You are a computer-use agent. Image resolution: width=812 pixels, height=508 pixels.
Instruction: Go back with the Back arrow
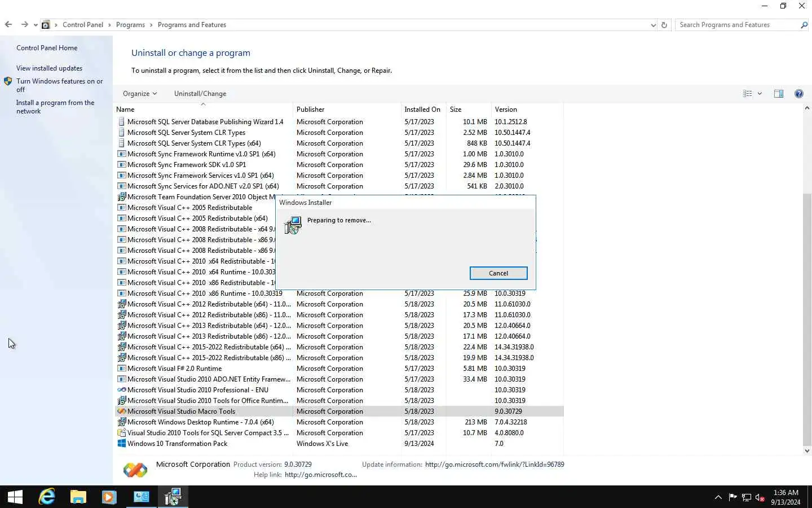click(x=8, y=25)
